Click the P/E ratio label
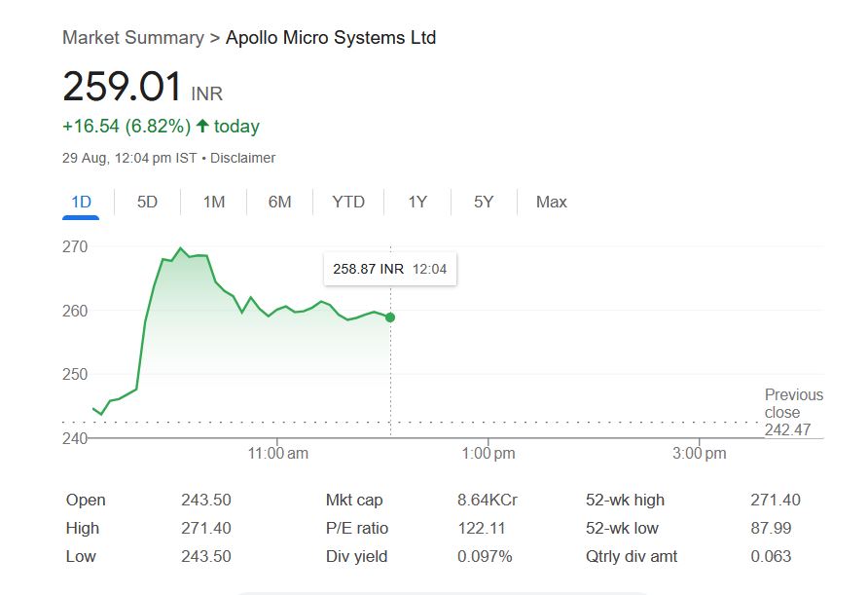This screenshot has width=868, height=595. tap(357, 529)
